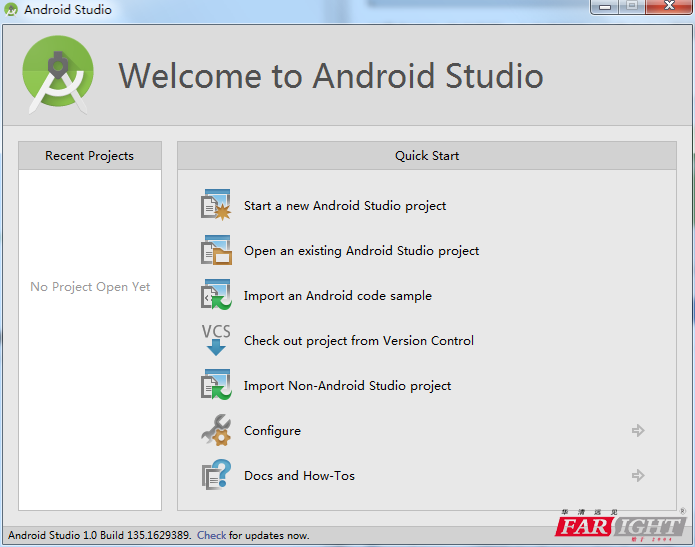
Task: Click the Docs and How-Tos question mark icon
Action: (216, 475)
